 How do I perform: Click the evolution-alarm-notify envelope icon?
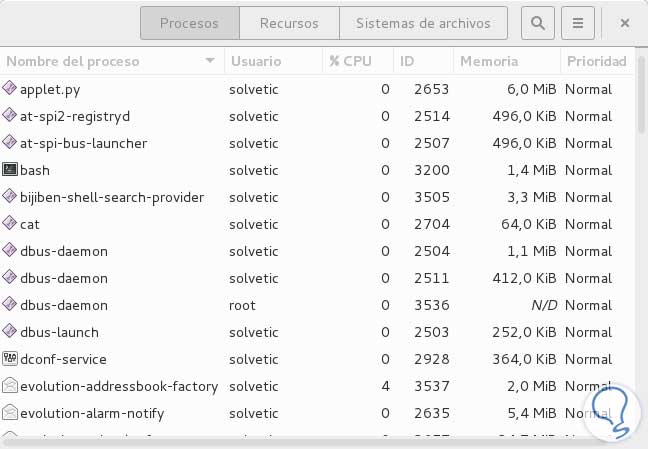pos(10,413)
